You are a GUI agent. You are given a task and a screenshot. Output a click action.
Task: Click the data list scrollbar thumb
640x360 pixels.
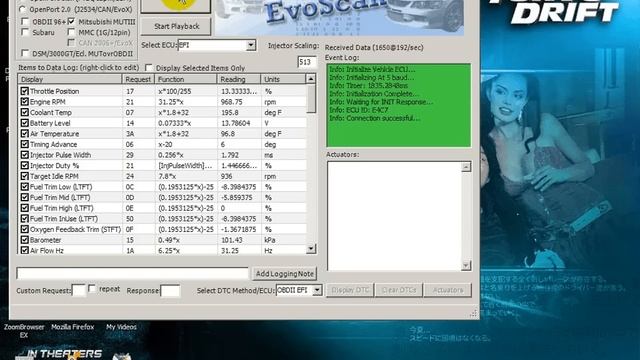311,98
